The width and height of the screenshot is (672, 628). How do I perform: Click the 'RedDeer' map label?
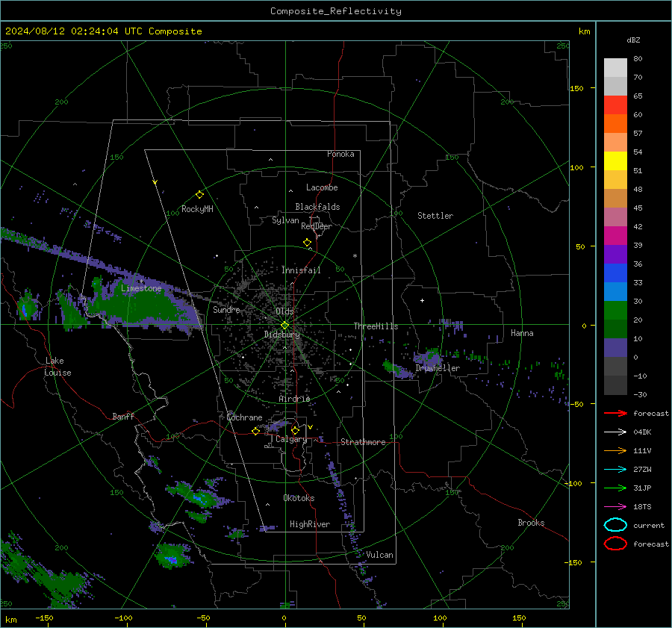(317, 226)
